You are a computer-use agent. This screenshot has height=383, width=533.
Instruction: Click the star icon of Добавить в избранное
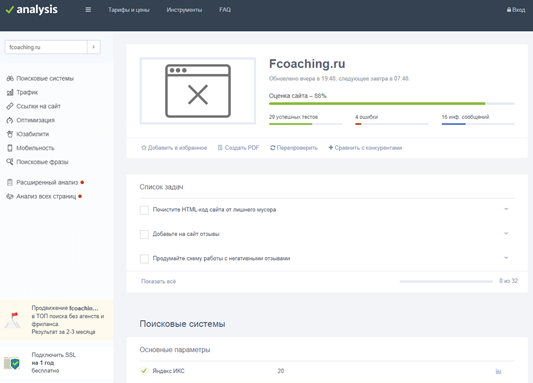coord(144,148)
